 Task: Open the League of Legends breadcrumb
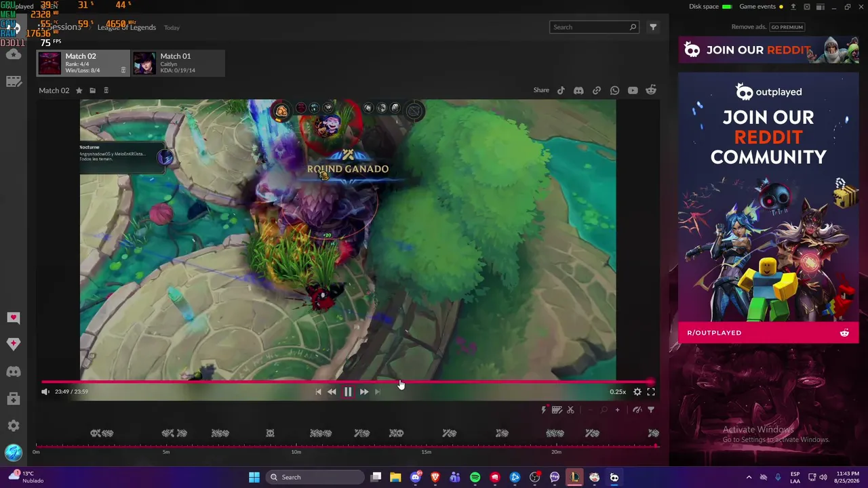click(127, 27)
